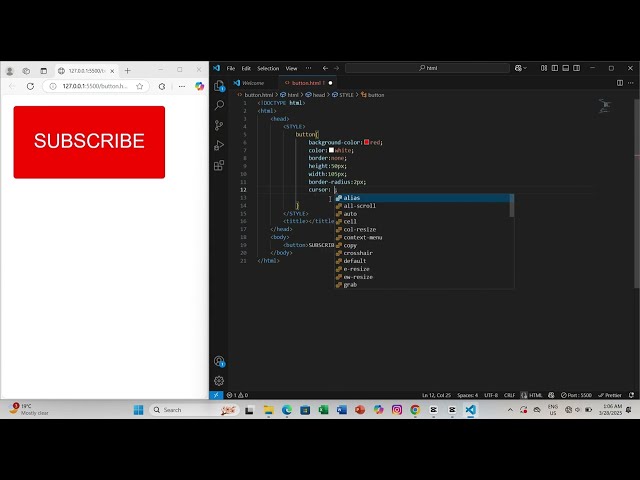
Task: Choose the default suggestion
Action: pos(422,261)
